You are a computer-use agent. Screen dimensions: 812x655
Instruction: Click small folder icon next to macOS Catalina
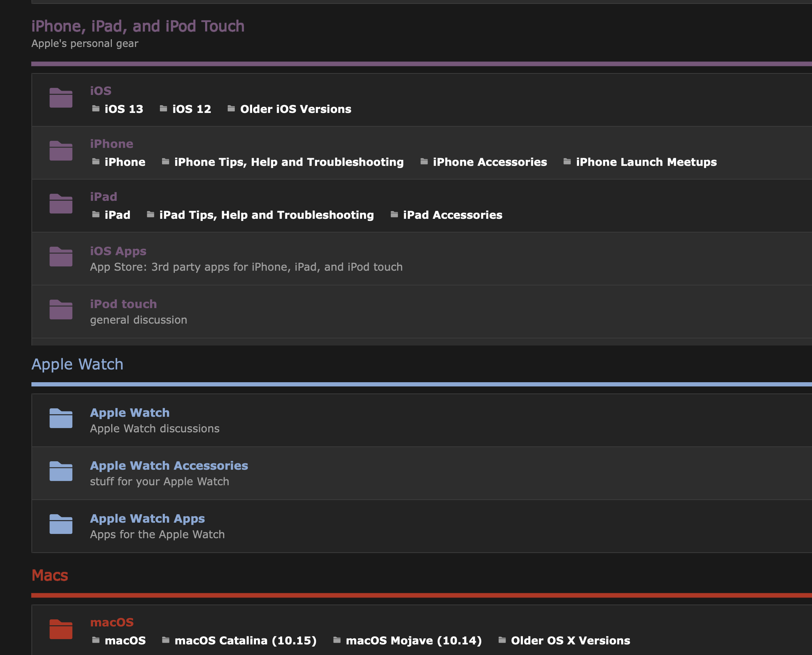pos(166,640)
